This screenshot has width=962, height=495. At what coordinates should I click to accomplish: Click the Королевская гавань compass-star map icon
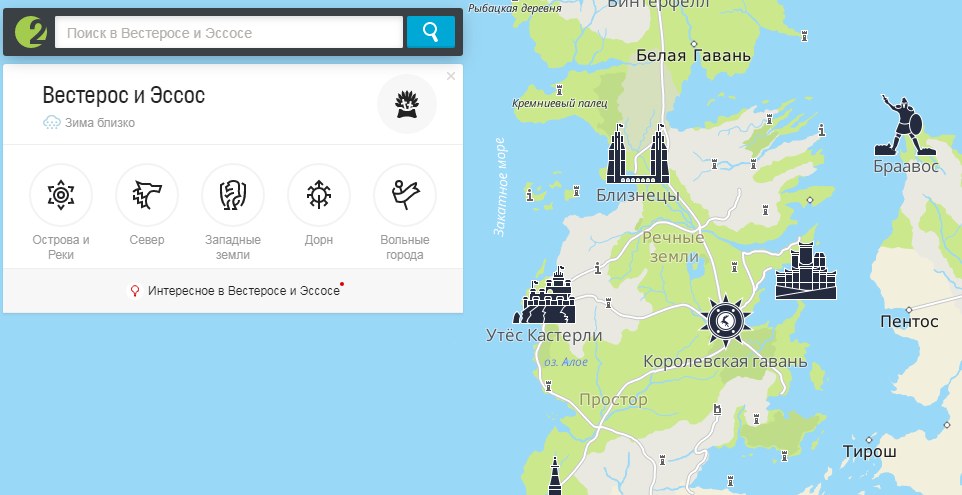[x=726, y=320]
